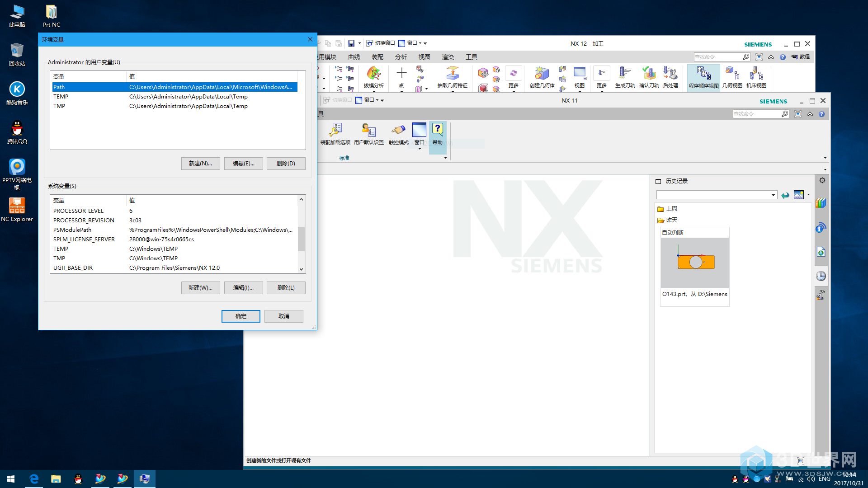Viewport: 868px width, 488px height.
Task: Activate 触控模式 touch mode in NX 11
Action: pyautogui.click(x=398, y=134)
